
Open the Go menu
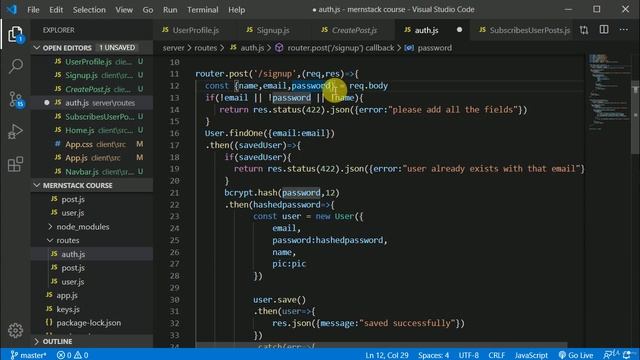tap(148, 10)
